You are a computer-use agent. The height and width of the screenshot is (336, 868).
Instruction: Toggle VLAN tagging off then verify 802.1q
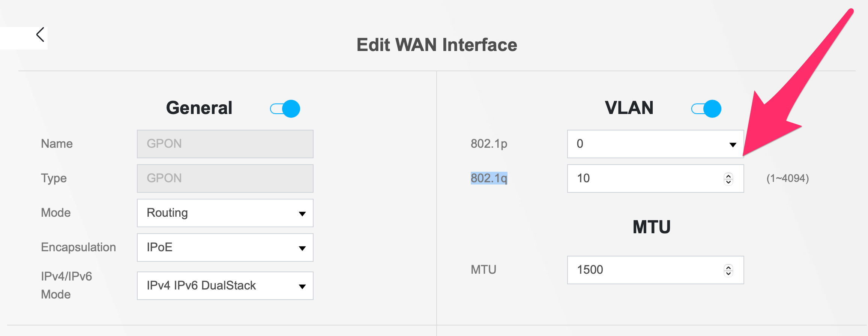click(x=707, y=108)
